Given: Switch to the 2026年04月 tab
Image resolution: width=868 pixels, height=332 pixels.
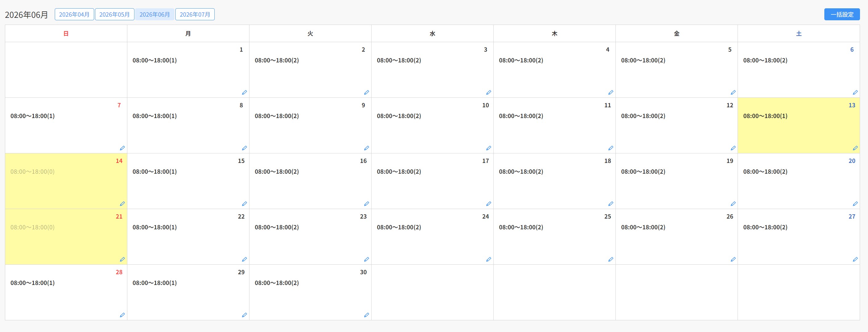Looking at the screenshot, I should 74,14.
